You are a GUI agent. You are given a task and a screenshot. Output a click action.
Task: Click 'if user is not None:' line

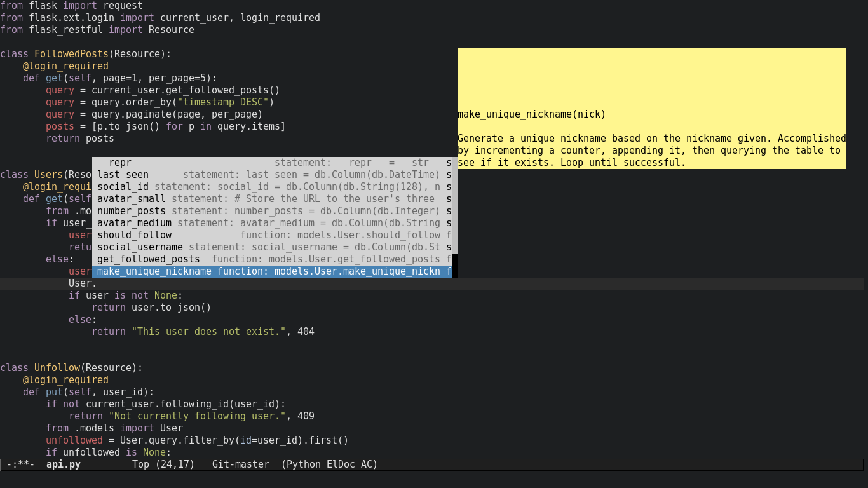click(x=126, y=295)
